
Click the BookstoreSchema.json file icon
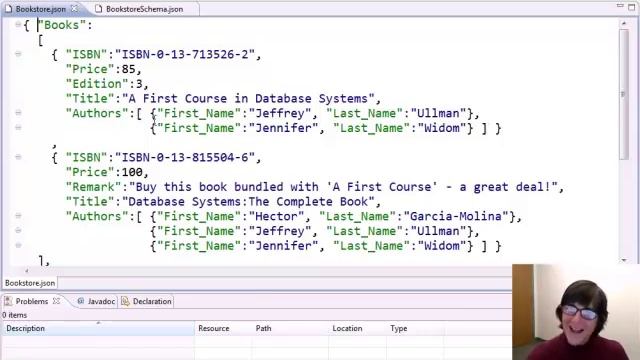pos(98,9)
